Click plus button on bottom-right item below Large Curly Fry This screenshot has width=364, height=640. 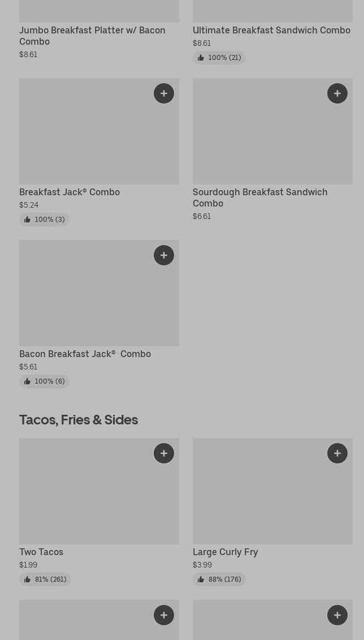[x=337, y=615]
